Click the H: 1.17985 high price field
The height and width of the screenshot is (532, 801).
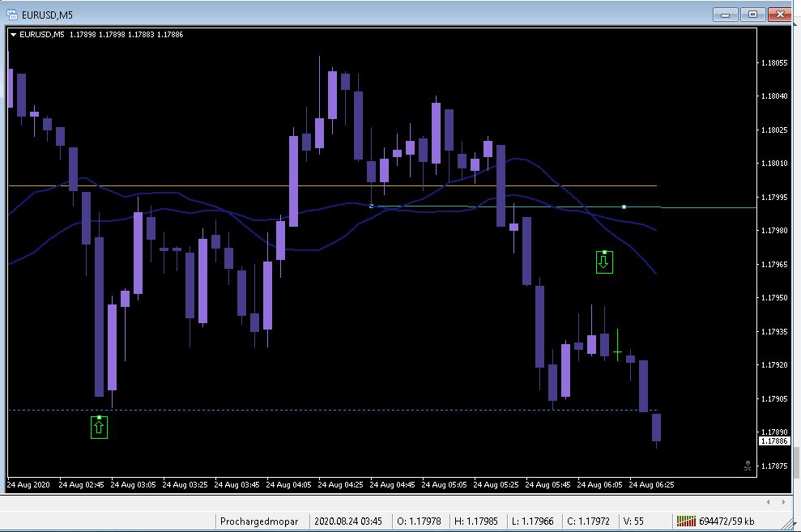click(x=476, y=521)
